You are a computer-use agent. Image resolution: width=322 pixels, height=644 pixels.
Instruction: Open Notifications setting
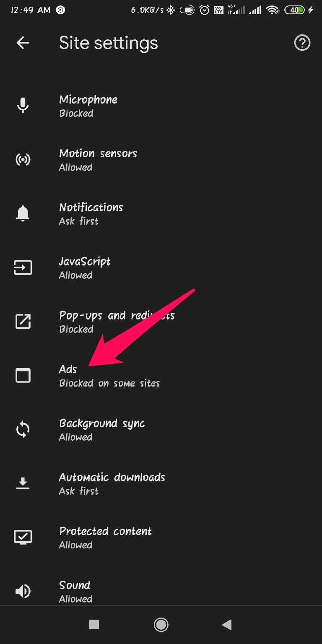161,214
